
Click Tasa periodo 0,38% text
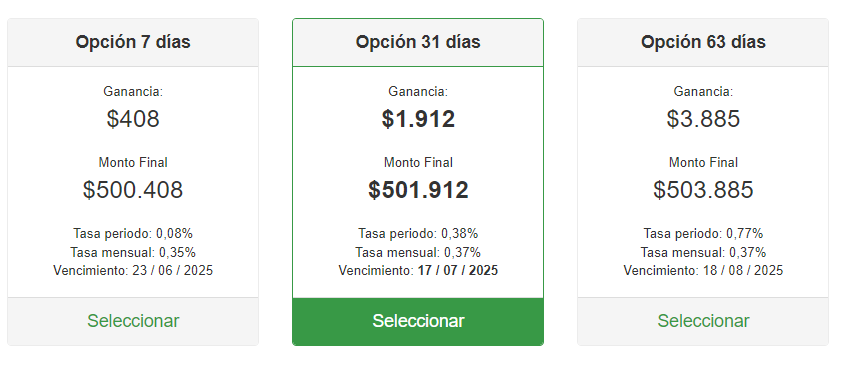(418, 234)
